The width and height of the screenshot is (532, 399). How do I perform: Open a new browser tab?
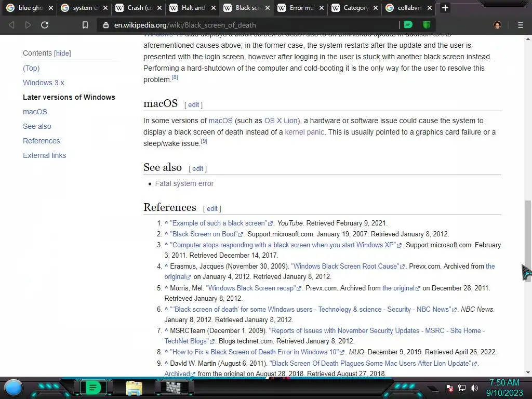(445, 7)
